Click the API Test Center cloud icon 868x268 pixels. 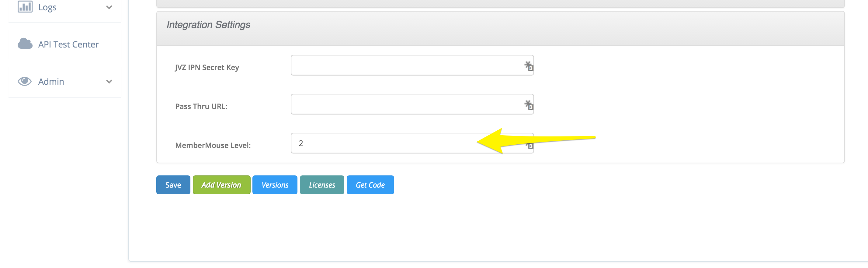(x=25, y=44)
